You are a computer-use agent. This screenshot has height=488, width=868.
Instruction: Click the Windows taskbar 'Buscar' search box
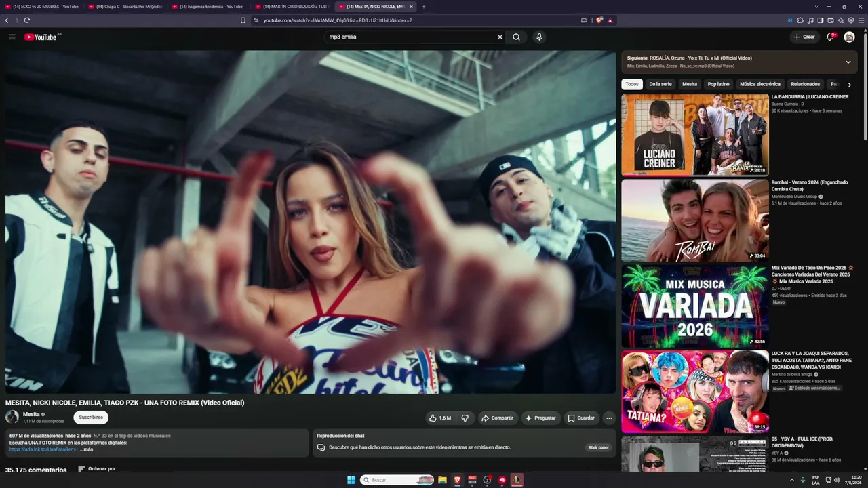click(x=397, y=480)
